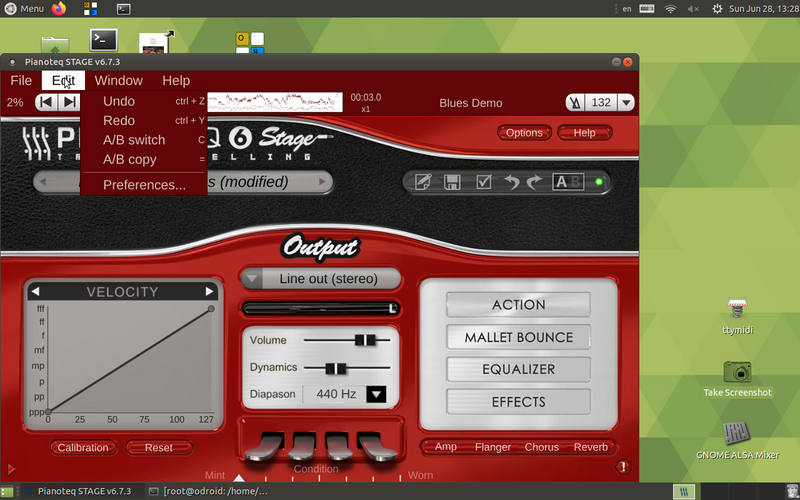Toggle the fourth rightmost piano pedal
The image size is (800, 500).
(376, 446)
